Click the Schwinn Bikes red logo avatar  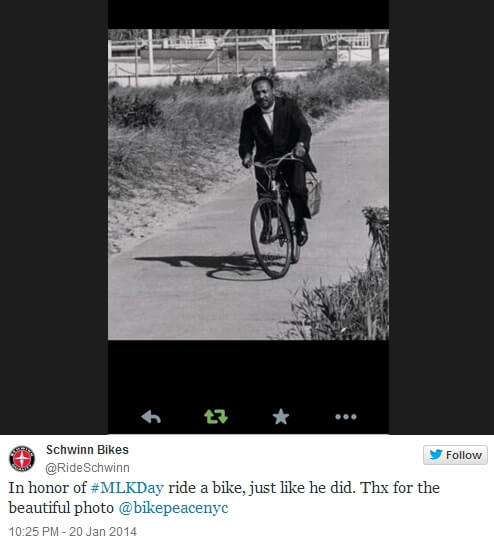point(22,459)
